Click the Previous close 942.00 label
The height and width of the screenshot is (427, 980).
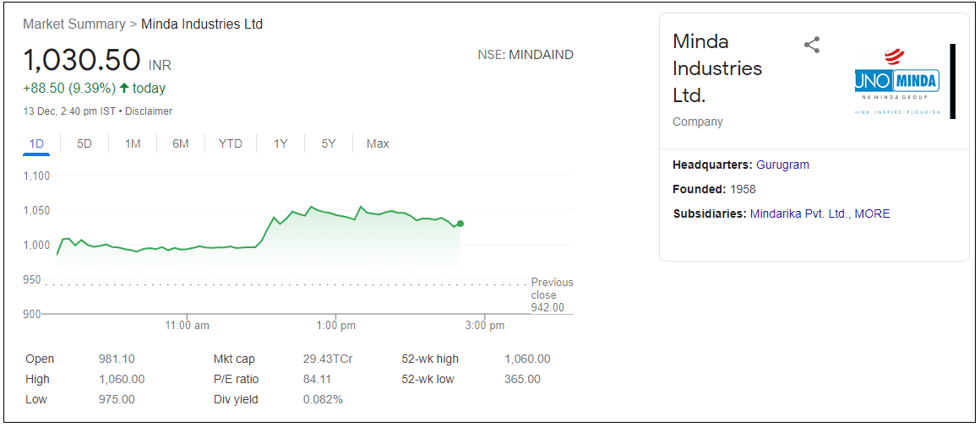pos(552,295)
